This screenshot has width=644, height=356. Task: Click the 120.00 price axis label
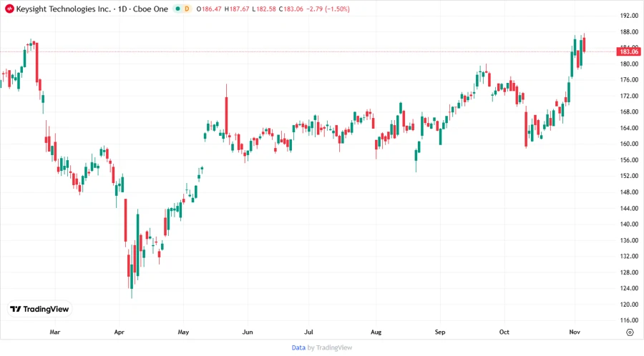[x=629, y=305]
